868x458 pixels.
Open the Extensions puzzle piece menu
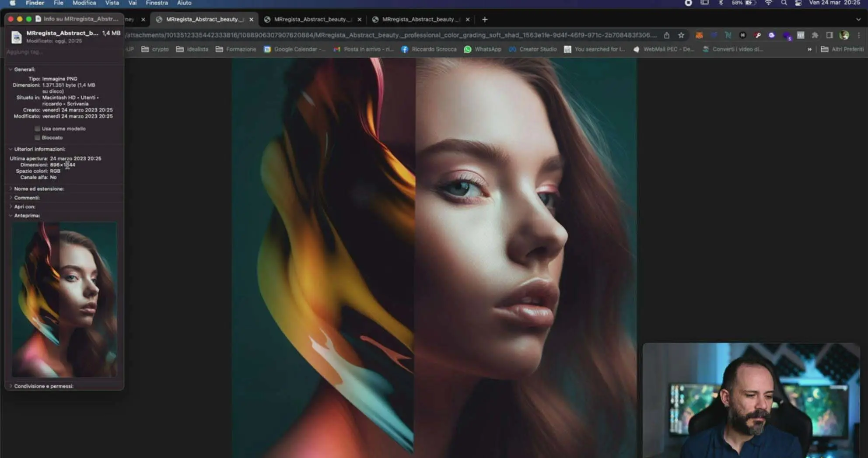tap(815, 35)
